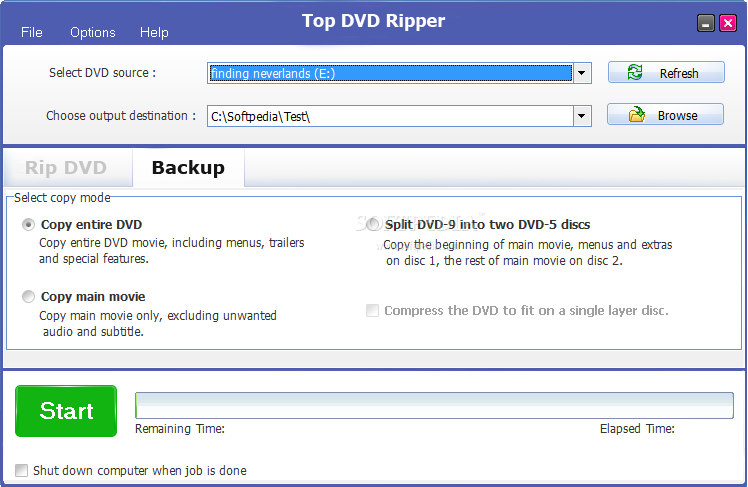This screenshot has height=487, width=748.
Task: Click the folder icon on Browse
Action: pos(636,115)
